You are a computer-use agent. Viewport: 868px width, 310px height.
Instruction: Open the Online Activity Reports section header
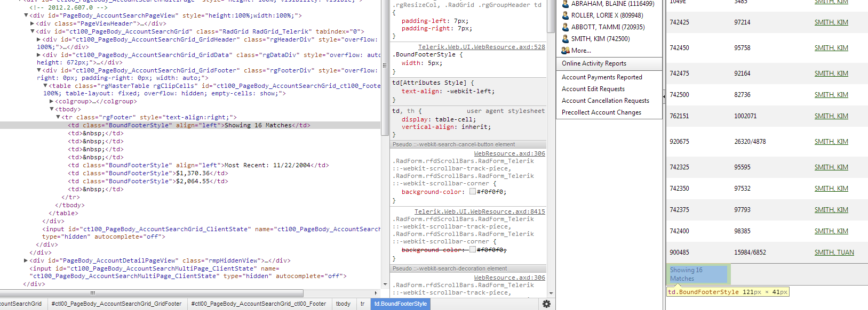point(609,63)
